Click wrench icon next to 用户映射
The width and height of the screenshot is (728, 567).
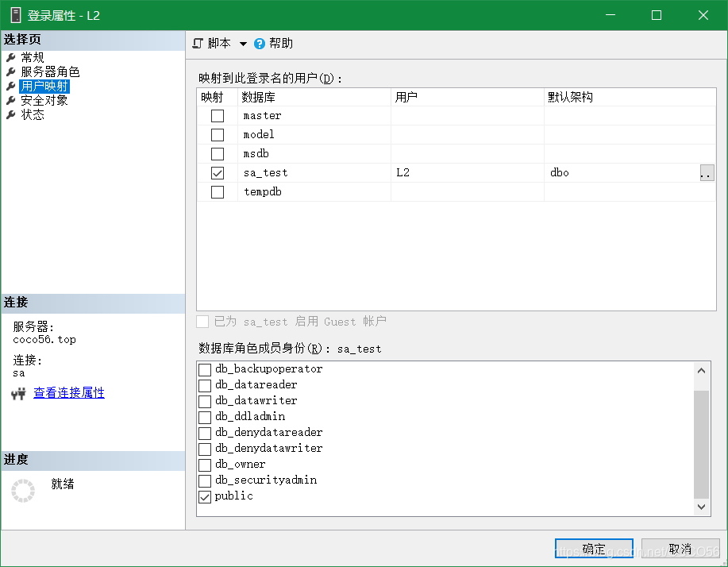coord(10,87)
